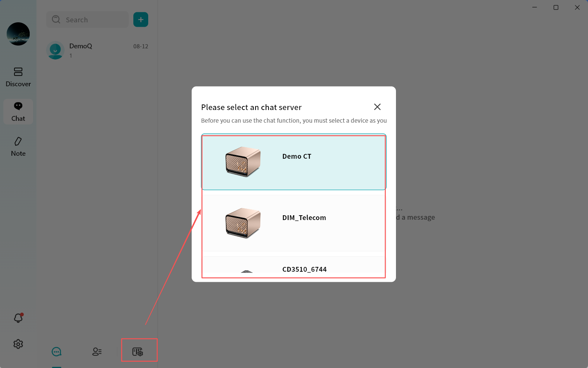
Task: Choose the DIM_Telecom server
Action: [x=304, y=218]
